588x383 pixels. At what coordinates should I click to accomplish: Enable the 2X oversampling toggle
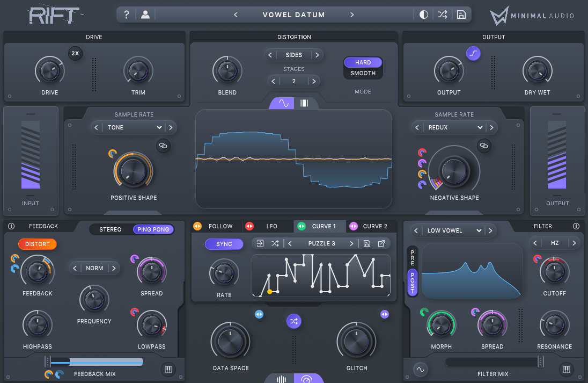tap(76, 54)
